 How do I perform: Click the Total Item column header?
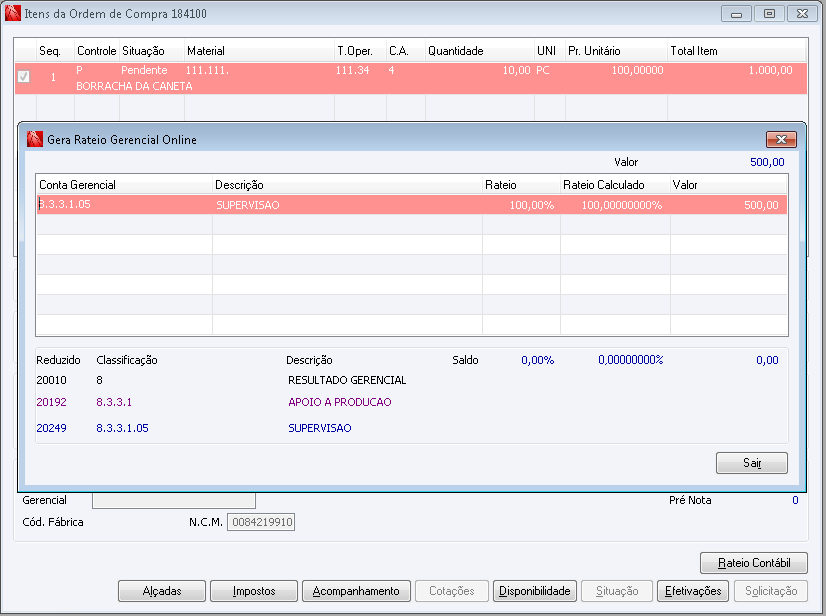[736, 51]
